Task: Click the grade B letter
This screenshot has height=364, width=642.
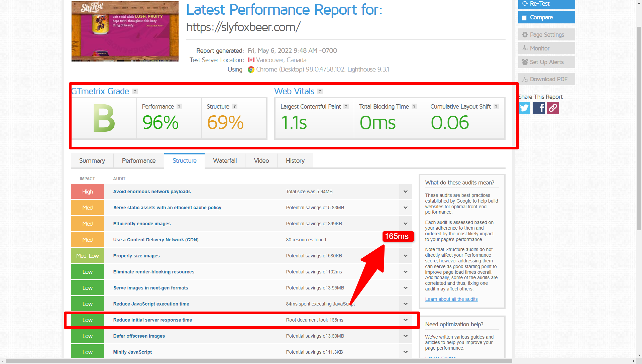Action: (x=104, y=118)
